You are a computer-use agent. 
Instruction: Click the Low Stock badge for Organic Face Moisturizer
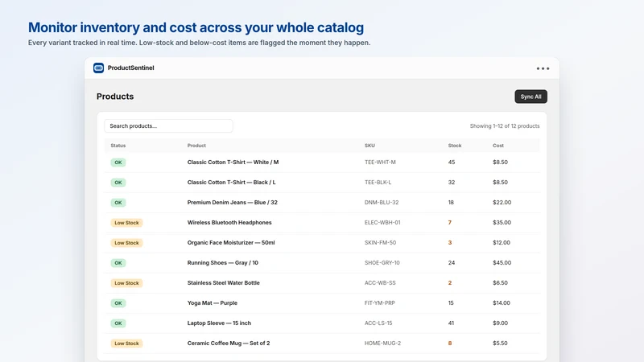click(x=126, y=243)
